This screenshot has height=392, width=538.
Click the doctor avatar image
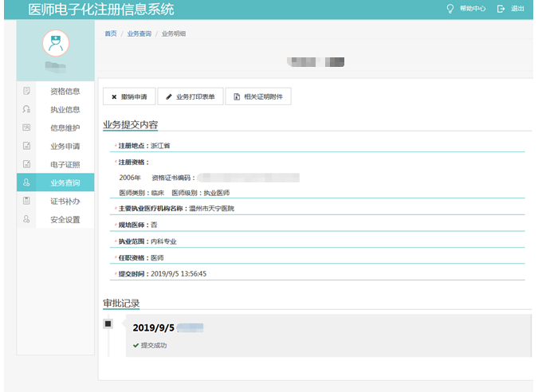click(x=55, y=44)
